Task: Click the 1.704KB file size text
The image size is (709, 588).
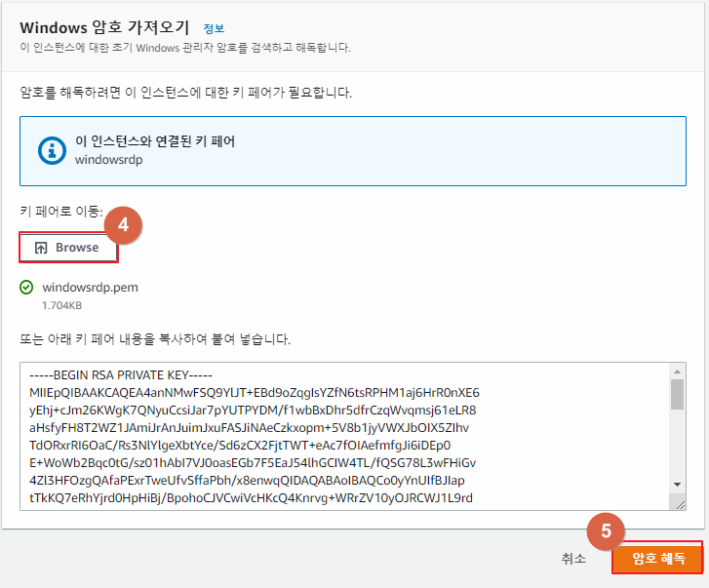Action: pos(62,305)
